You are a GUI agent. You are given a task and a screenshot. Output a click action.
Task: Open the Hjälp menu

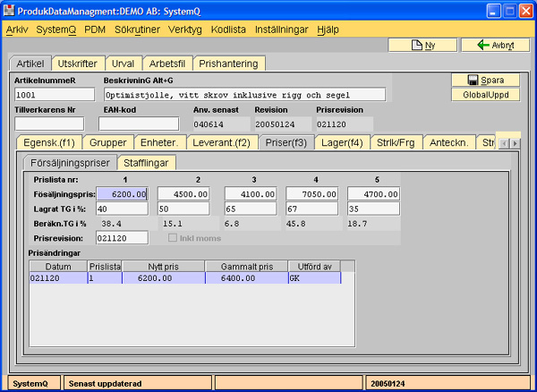[x=328, y=30]
